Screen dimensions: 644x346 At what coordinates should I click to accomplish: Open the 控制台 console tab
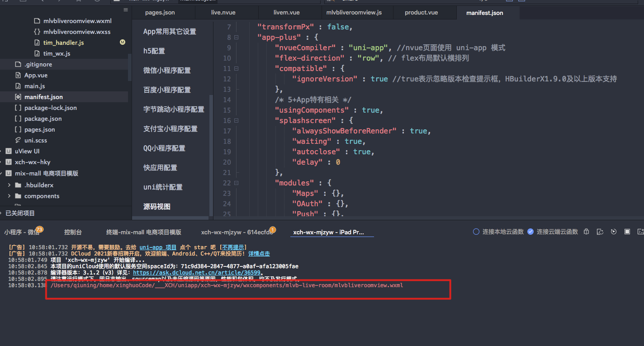pyautogui.click(x=73, y=232)
